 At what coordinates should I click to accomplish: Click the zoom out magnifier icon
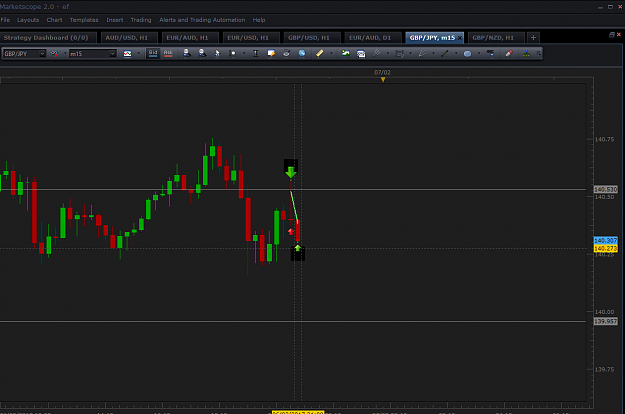point(202,53)
